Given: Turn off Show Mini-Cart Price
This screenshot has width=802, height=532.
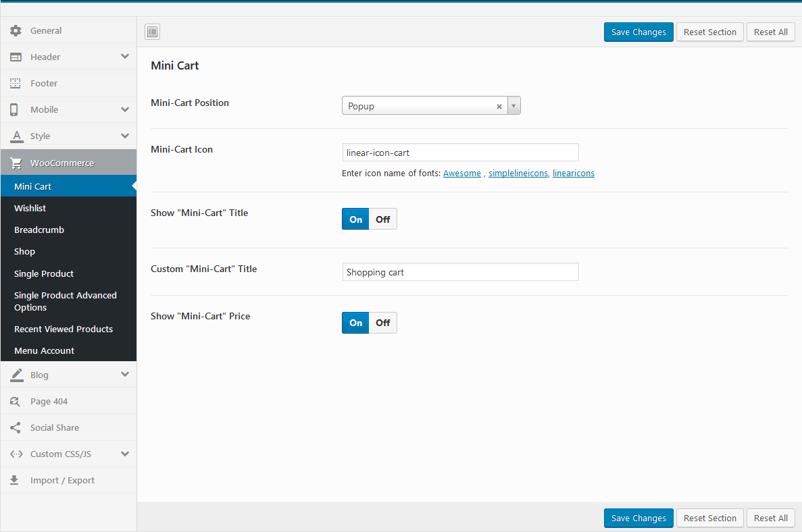Looking at the screenshot, I should tap(382, 323).
